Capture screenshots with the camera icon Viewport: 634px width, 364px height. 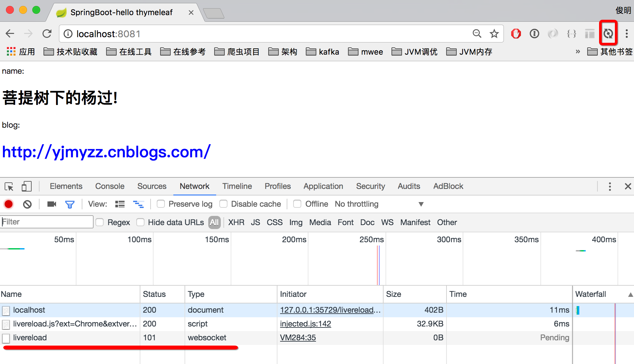52,204
